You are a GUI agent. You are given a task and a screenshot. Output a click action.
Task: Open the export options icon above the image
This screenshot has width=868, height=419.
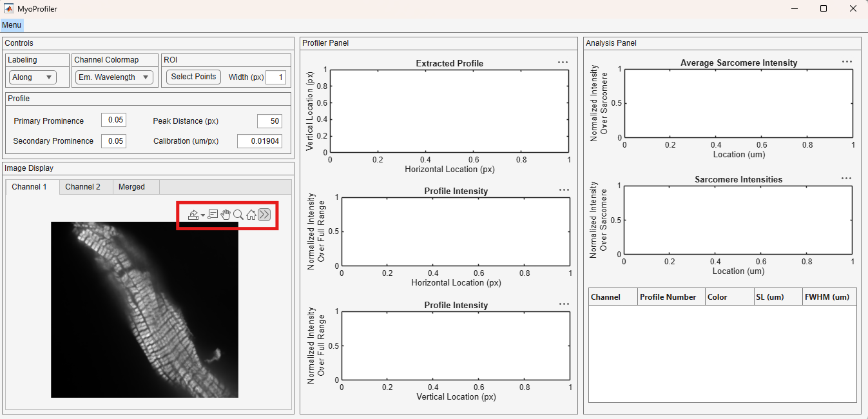coord(193,215)
